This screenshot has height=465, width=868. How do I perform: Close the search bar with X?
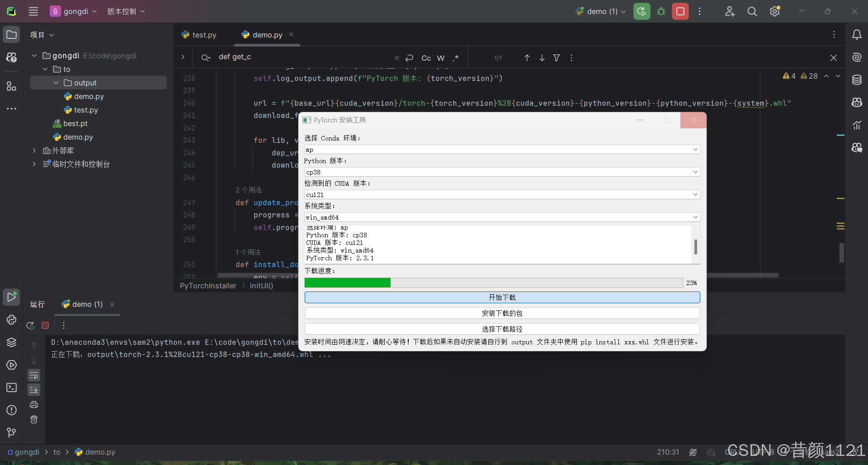point(834,58)
